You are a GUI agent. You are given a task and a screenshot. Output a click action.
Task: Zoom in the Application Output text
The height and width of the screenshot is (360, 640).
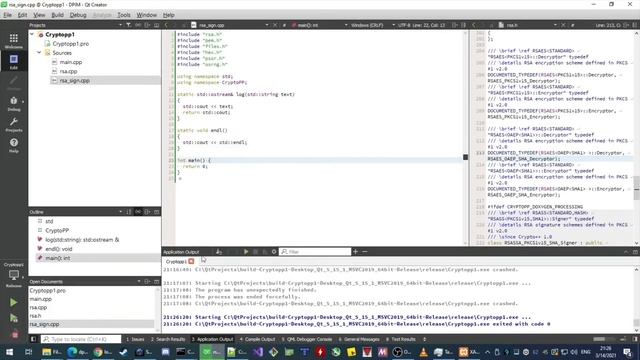pos(356,252)
